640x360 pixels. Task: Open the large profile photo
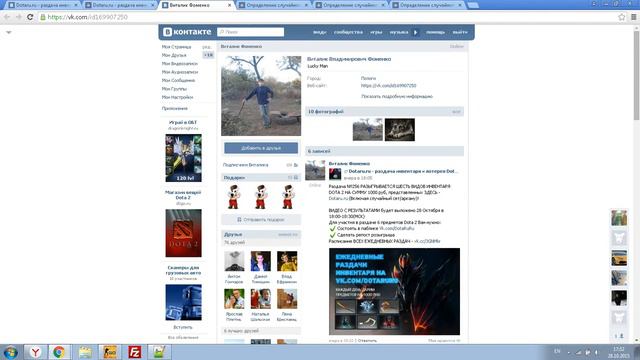pos(261,96)
